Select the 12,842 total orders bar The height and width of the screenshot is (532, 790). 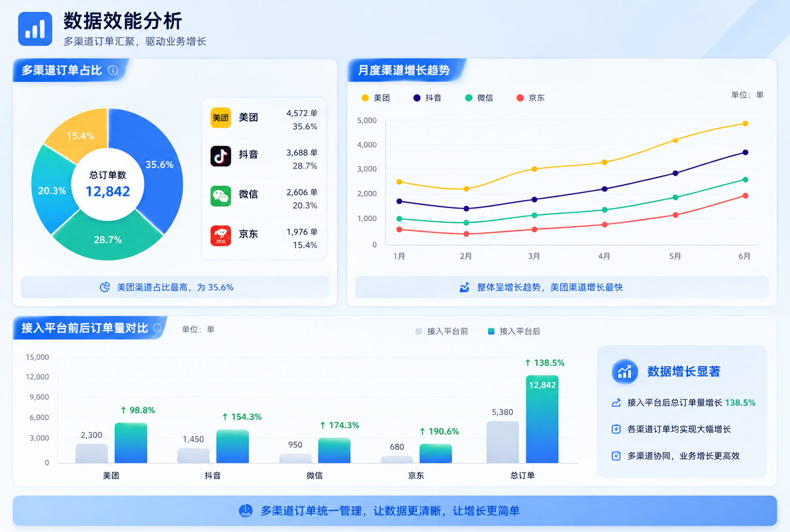(x=542, y=419)
